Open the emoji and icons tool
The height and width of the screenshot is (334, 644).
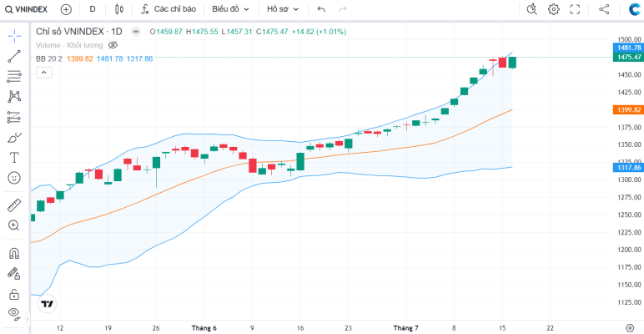pyautogui.click(x=14, y=178)
